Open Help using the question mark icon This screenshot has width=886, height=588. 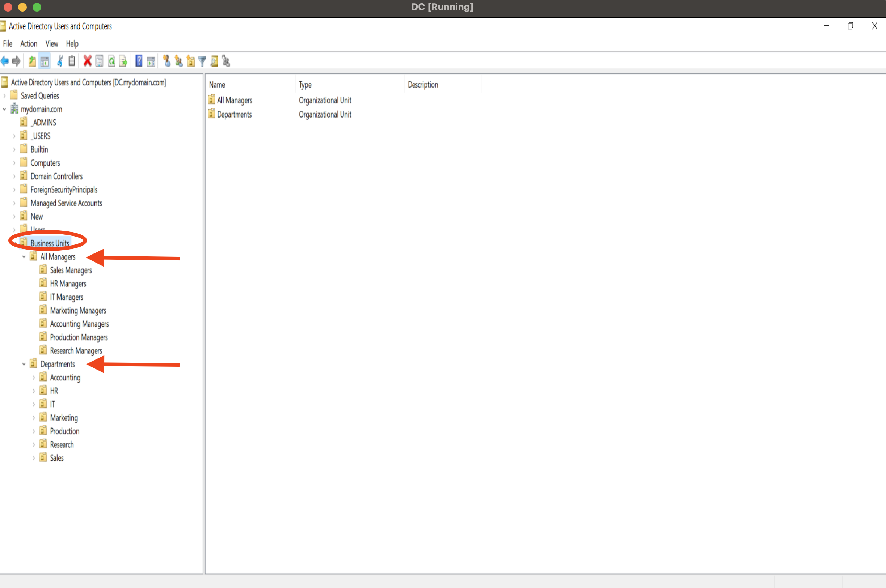click(139, 61)
